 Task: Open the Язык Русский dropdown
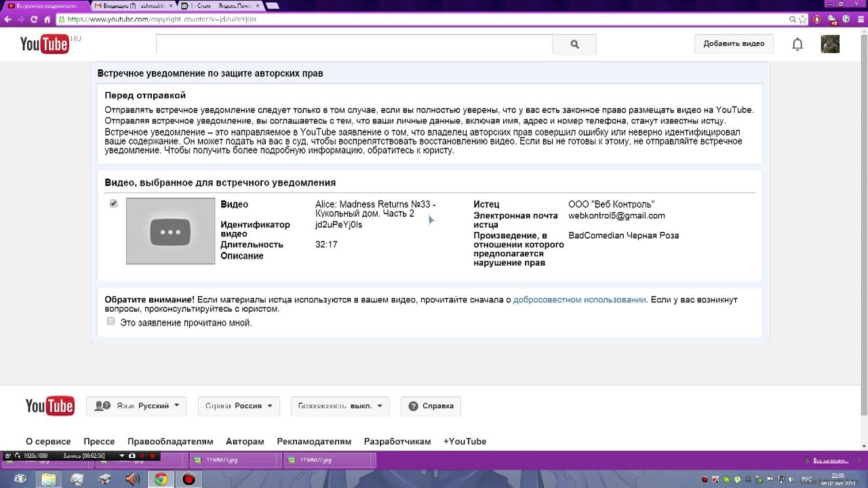(x=136, y=406)
